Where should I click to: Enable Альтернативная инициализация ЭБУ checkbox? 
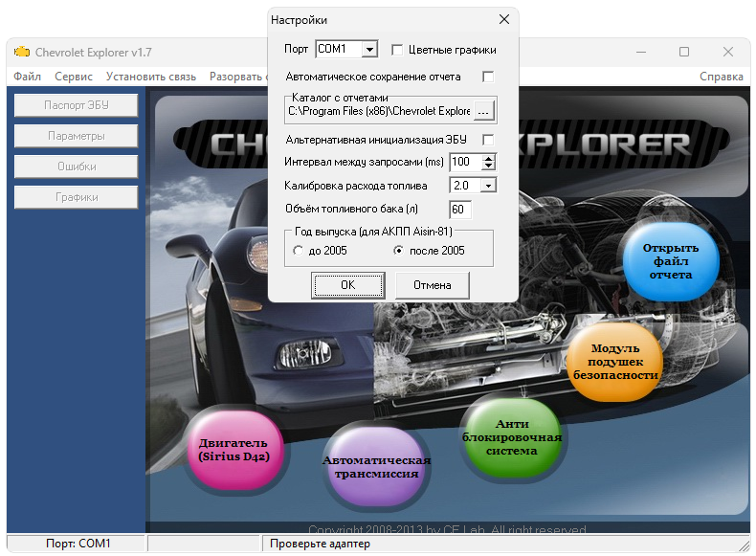coord(488,140)
